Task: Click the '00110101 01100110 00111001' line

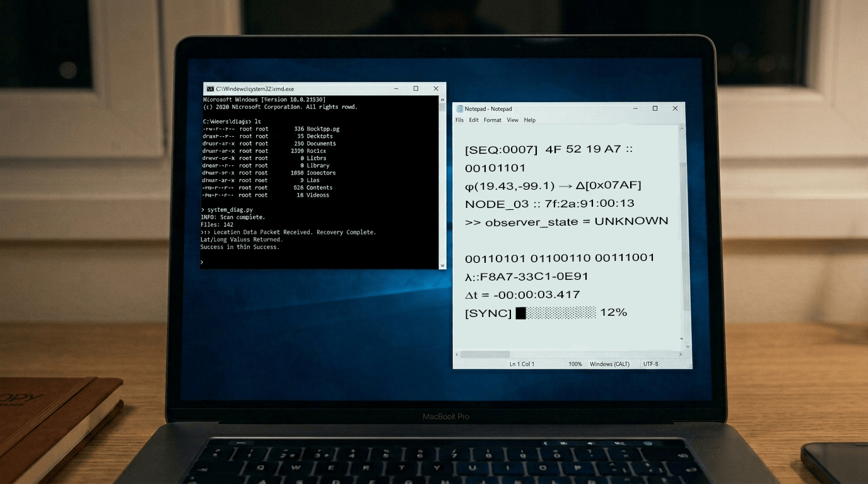Action: point(560,258)
